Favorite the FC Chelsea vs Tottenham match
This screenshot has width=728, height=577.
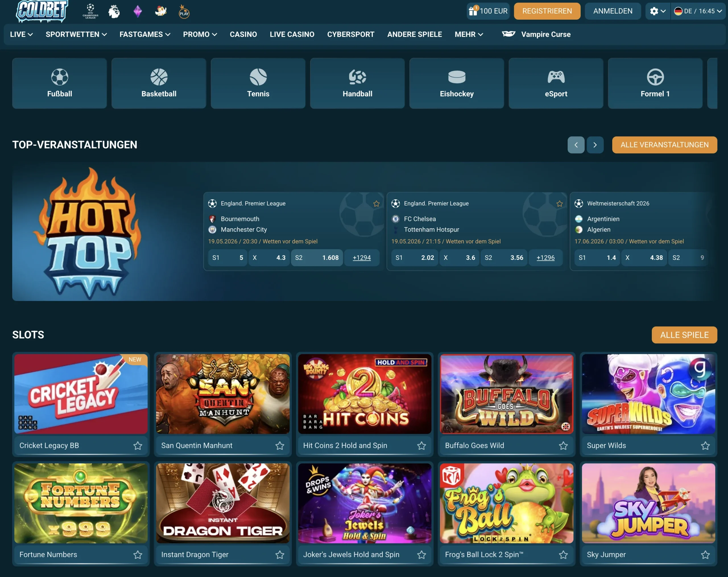pyautogui.click(x=559, y=204)
